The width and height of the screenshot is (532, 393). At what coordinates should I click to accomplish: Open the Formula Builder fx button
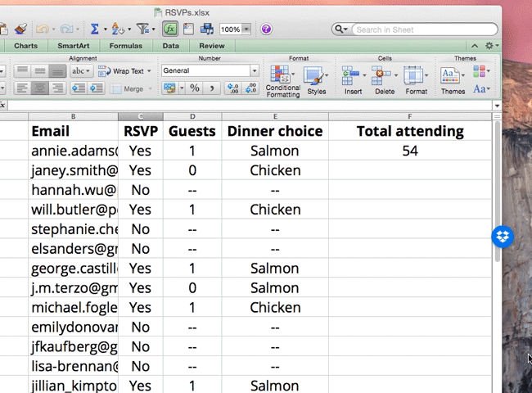[169, 29]
